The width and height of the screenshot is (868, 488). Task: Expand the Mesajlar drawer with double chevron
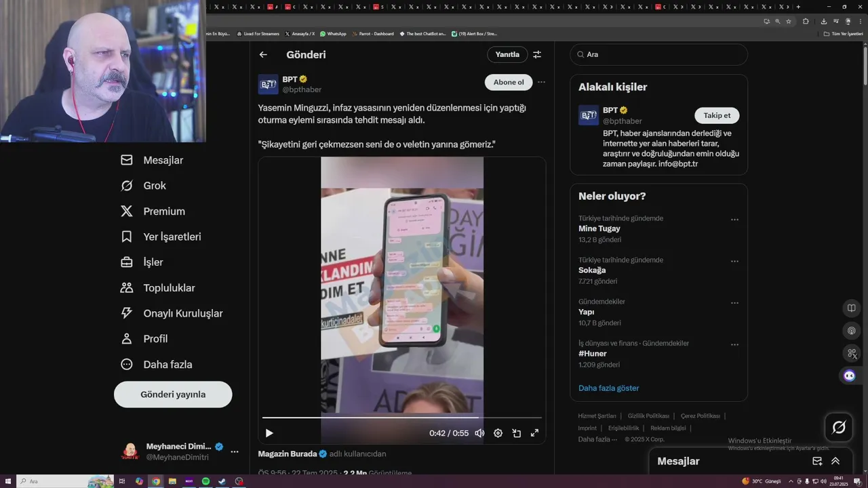[835, 461]
